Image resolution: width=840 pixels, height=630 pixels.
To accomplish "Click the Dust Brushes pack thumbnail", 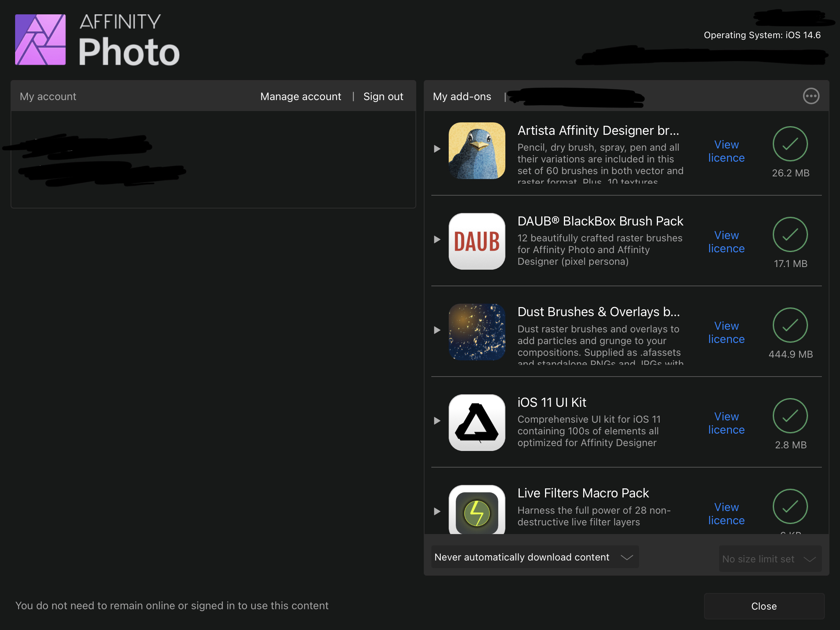I will click(477, 332).
